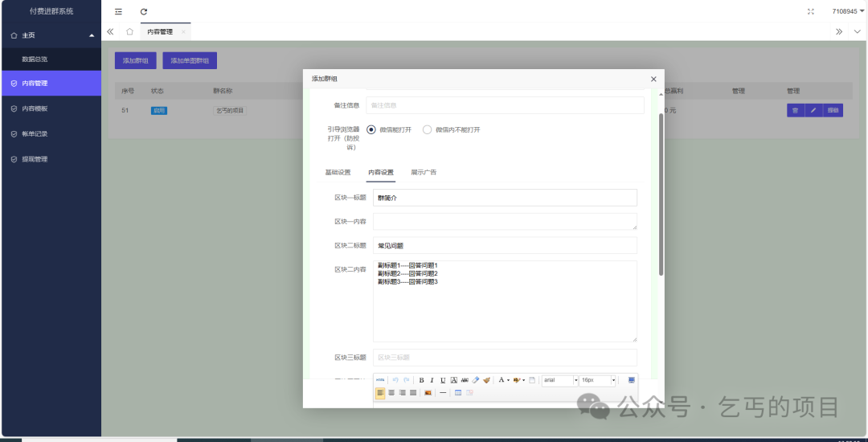Open the tab options chevron dropdown
Viewport: 868px width, 442px height.
[858, 31]
